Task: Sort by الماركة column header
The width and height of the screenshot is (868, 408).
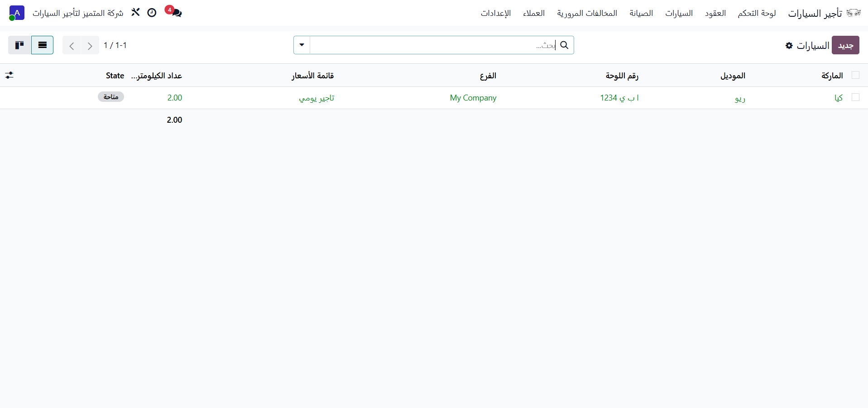Action: pyautogui.click(x=832, y=75)
